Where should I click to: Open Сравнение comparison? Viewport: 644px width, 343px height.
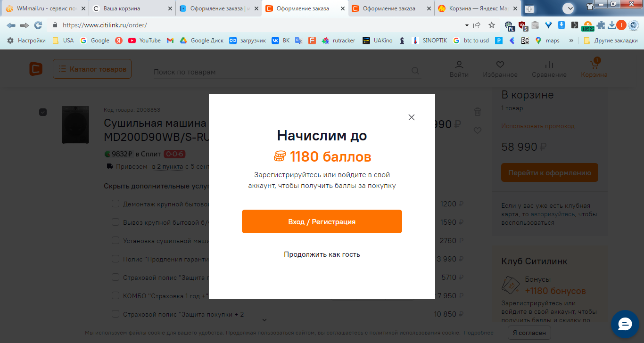pos(549,69)
